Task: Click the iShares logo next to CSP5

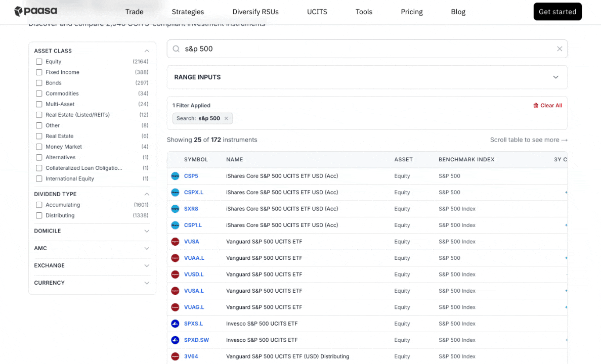Action: (175, 175)
